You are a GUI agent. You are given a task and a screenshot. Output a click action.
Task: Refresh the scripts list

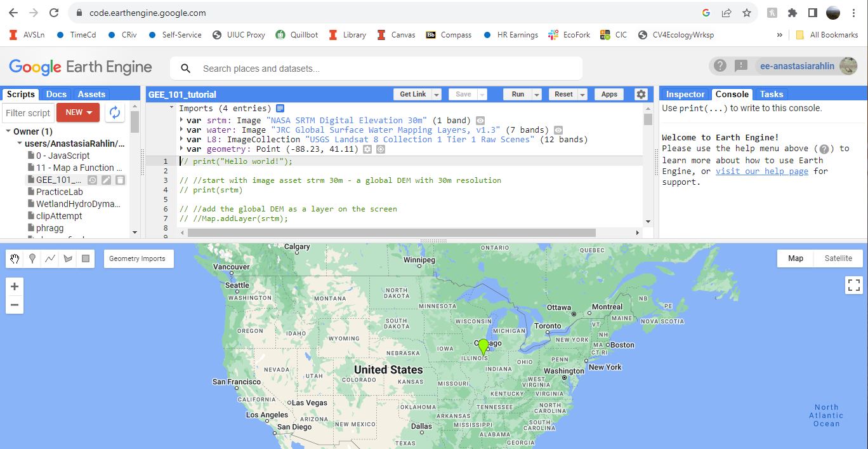[x=115, y=112]
